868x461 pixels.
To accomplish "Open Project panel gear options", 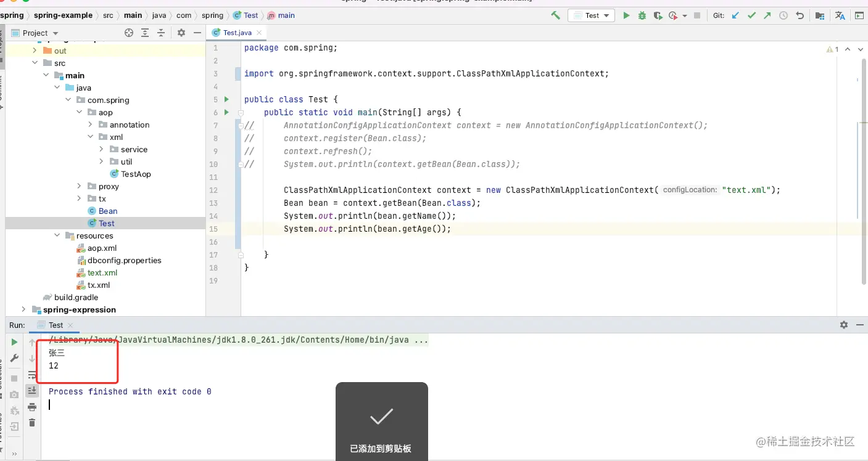I will click(181, 33).
